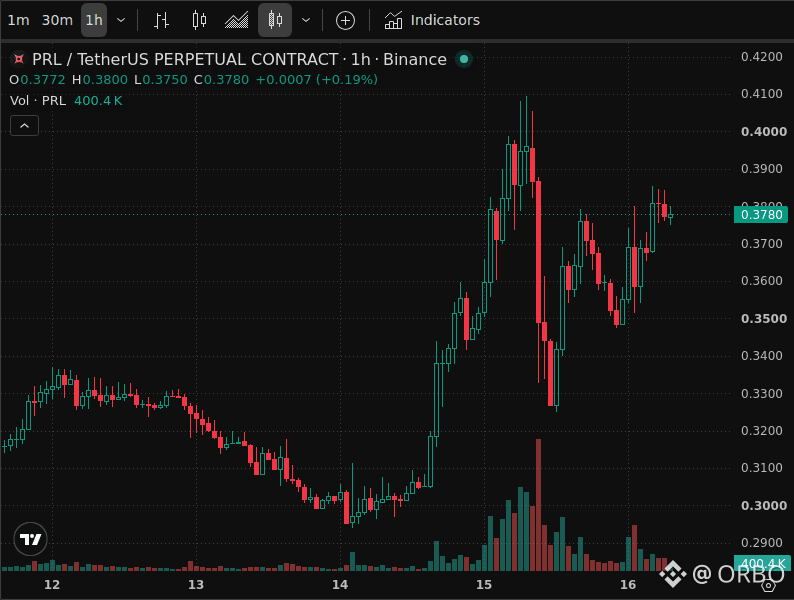Switch to bars chart style
This screenshot has height=600, width=794.
click(162, 20)
